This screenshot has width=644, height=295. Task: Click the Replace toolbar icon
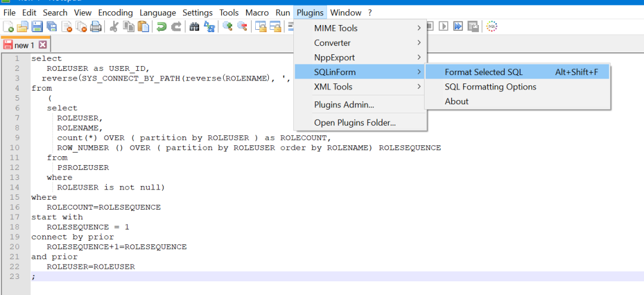tap(209, 27)
